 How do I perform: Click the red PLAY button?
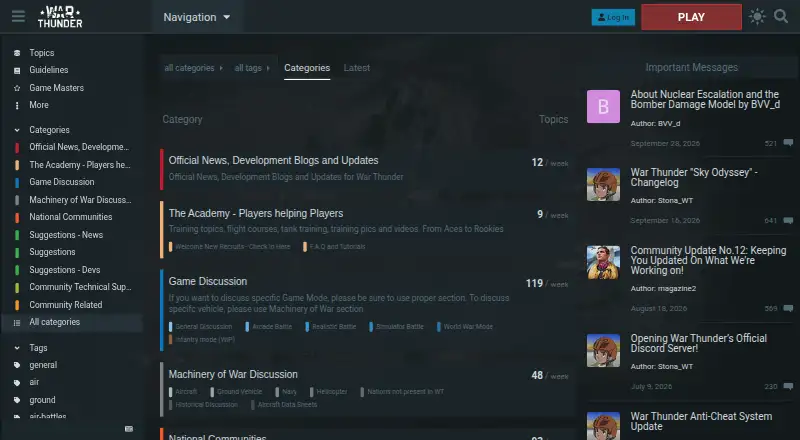691,17
